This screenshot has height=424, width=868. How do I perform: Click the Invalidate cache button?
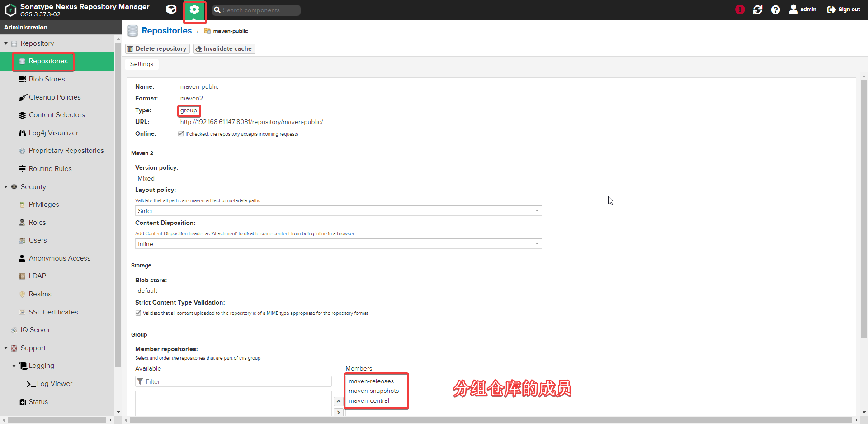click(x=224, y=49)
